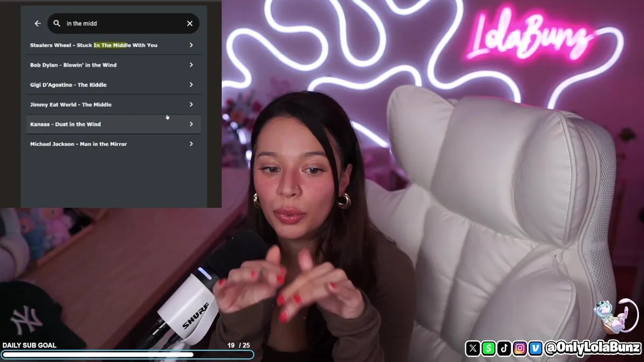Image resolution: width=644 pixels, height=362 pixels.
Task: Open chevron for Kansas row
Action: pyautogui.click(x=191, y=124)
